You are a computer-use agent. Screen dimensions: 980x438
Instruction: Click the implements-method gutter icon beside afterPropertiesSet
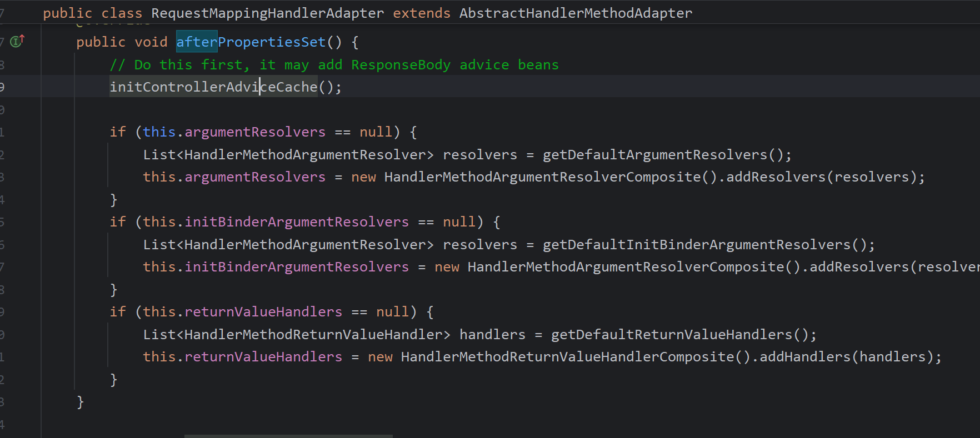[17, 41]
